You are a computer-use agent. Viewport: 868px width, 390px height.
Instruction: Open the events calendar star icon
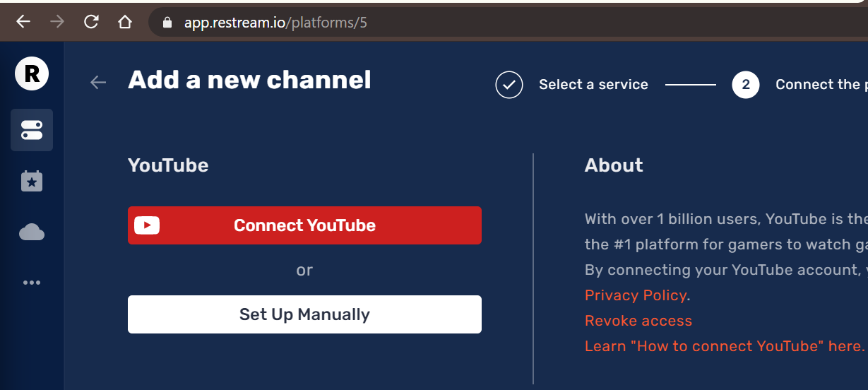pyautogui.click(x=32, y=182)
